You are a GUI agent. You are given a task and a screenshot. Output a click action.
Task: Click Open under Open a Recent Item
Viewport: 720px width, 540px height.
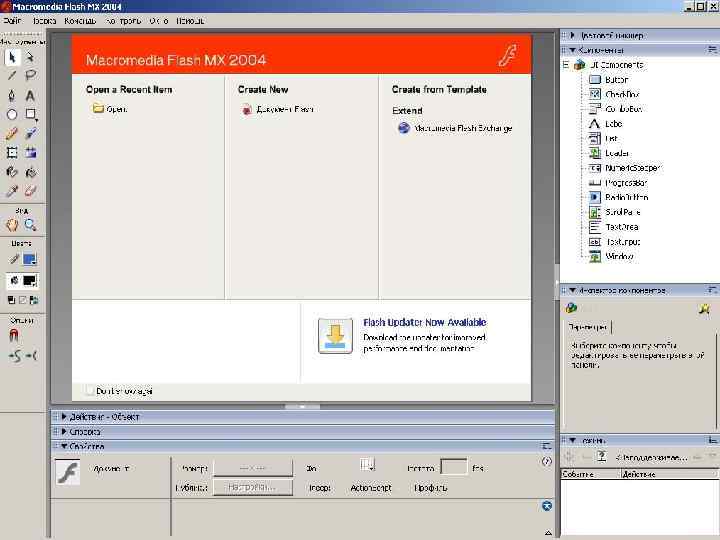[111, 109]
